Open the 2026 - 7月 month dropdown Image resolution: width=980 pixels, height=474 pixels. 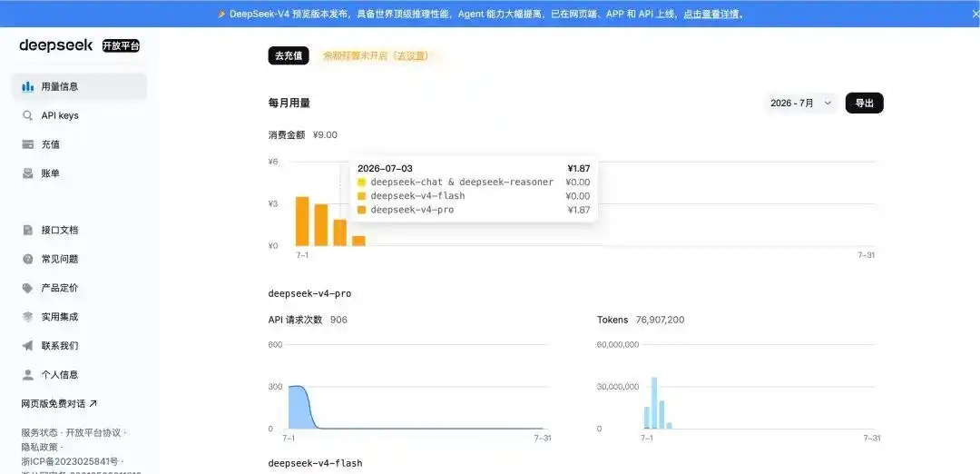(x=801, y=104)
